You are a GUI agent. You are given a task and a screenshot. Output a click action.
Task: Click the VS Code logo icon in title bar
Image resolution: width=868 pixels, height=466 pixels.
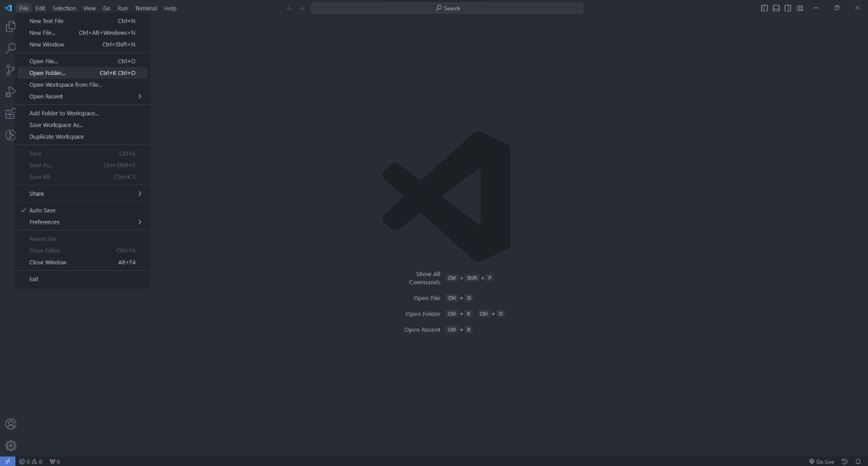[8, 8]
